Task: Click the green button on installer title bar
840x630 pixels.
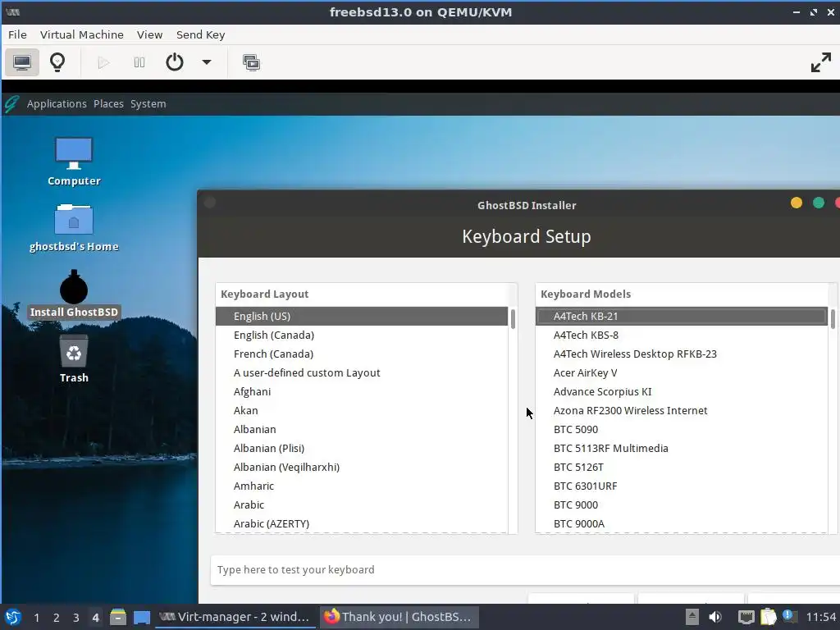Action: pyautogui.click(x=819, y=203)
